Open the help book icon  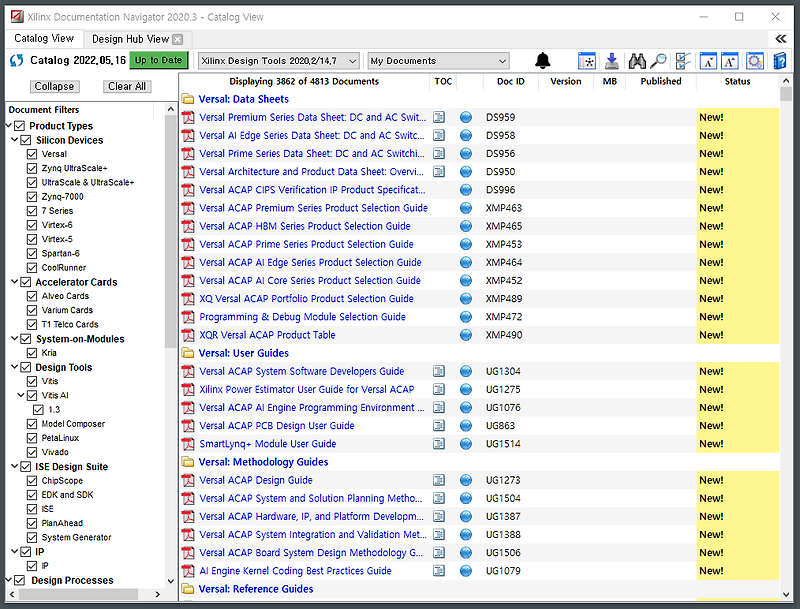[x=780, y=61]
